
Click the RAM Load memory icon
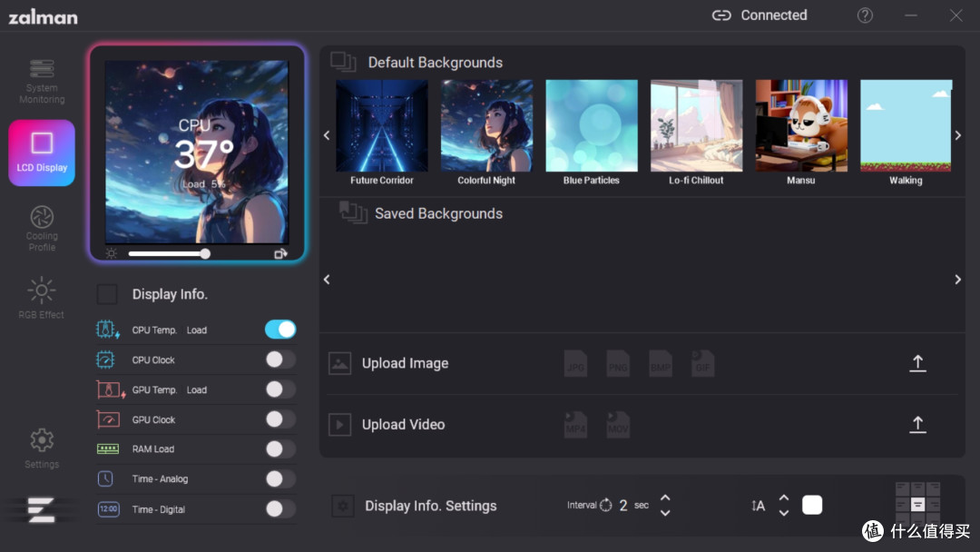click(107, 448)
